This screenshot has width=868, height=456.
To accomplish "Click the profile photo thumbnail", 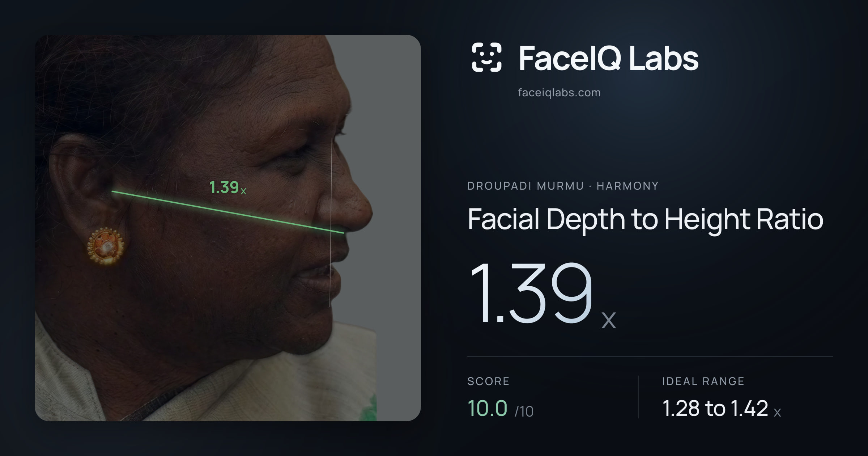I will [x=228, y=228].
